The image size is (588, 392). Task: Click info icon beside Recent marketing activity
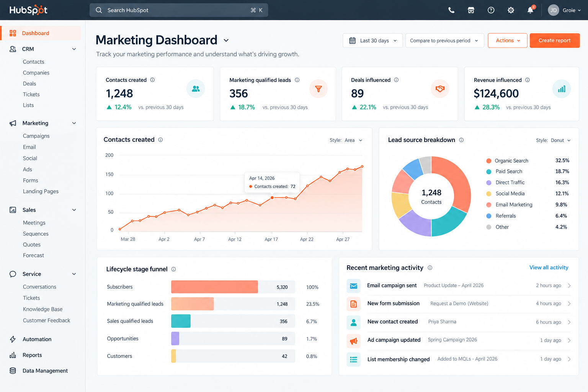(430, 268)
